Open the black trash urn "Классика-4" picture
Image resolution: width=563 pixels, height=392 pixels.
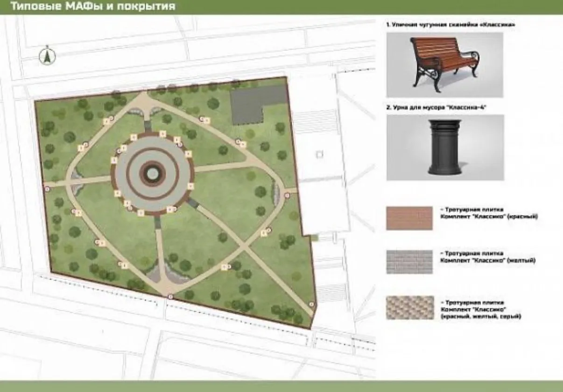pos(445,147)
